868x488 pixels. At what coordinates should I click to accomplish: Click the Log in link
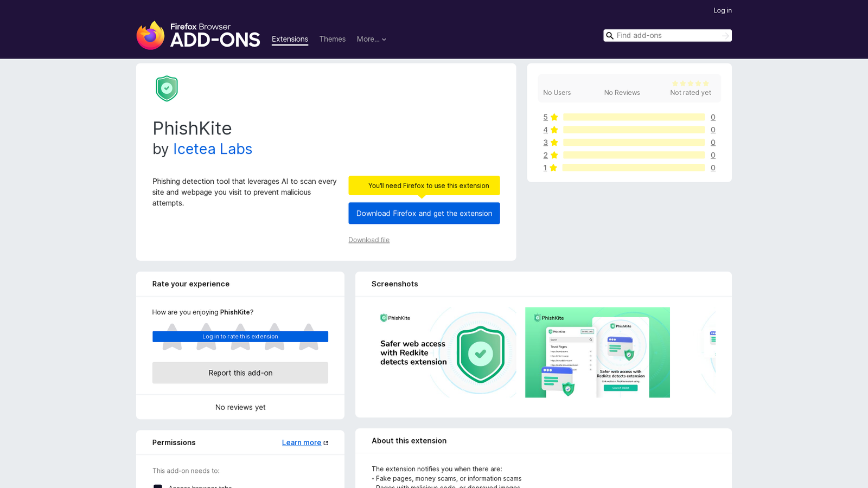pos(723,10)
